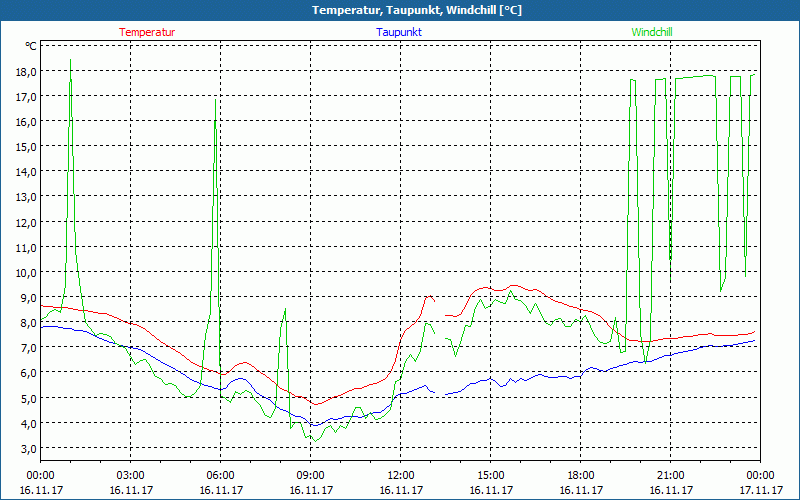The width and height of the screenshot is (800, 500).
Task: Click the 17.11.17 date label
Action: 760,490
